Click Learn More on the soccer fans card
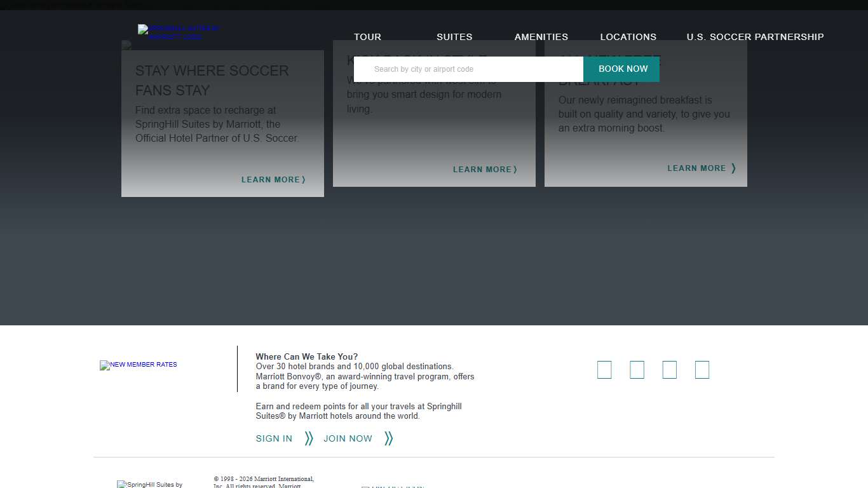 pyautogui.click(x=273, y=180)
